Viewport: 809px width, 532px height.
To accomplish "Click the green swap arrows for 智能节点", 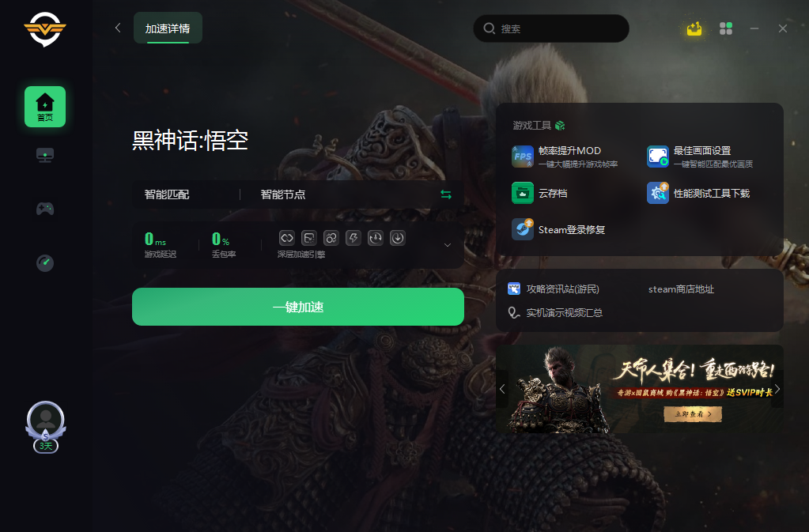I will pos(446,194).
